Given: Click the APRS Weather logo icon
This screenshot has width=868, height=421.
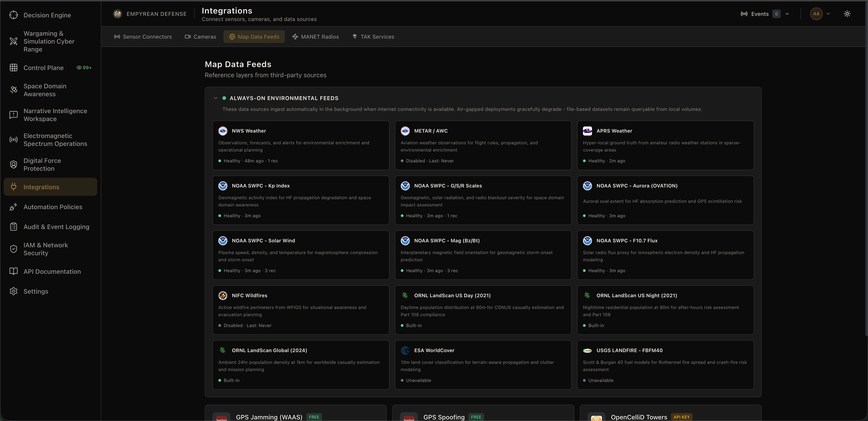Looking at the screenshot, I should 587,131.
